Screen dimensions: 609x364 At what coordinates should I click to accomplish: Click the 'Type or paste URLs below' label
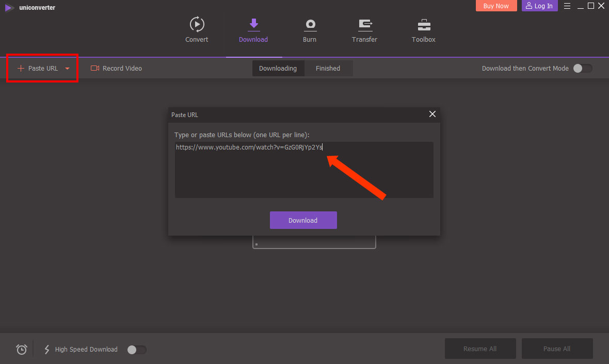click(242, 135)
